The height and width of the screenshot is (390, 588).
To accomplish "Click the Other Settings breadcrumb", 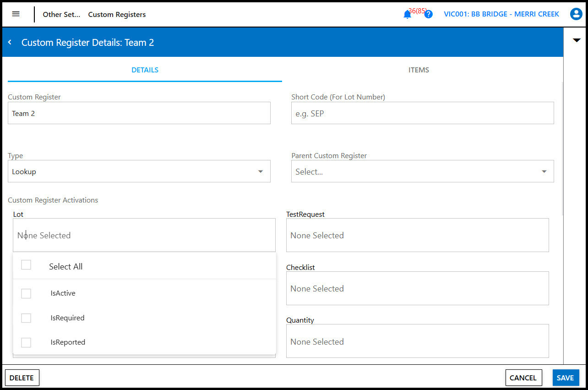I will click(x=61, y=15).
